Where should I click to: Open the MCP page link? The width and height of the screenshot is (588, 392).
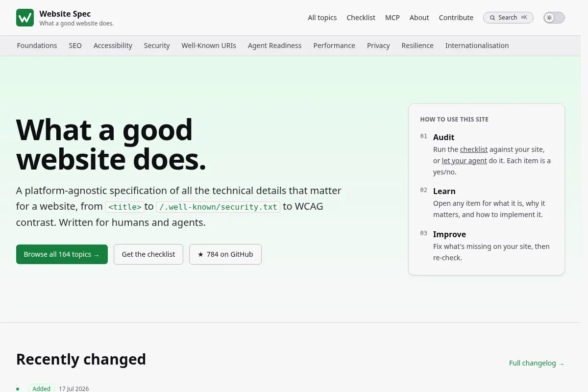392,18
